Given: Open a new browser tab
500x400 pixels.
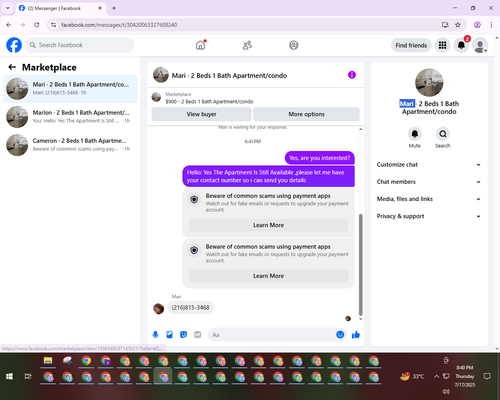Looking at the screenshot, I should [x=114, y=8].
